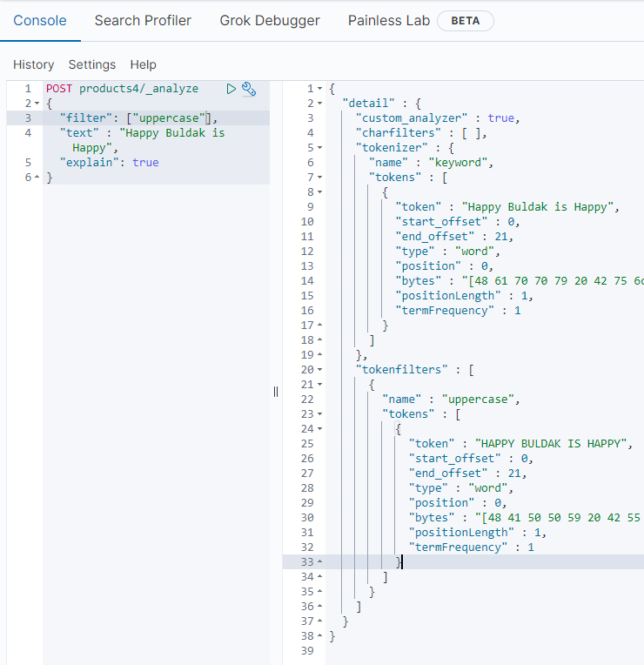Go to the Console tab
The width and height of the screenshot is (644, 665).
point(40,20)
